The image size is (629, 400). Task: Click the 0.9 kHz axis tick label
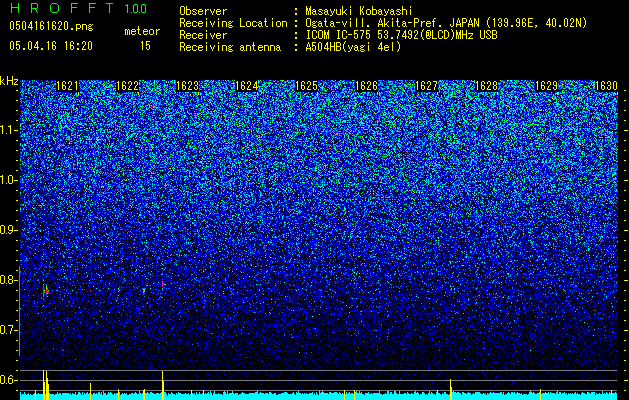pyautogui.click(x=8, y=230)
